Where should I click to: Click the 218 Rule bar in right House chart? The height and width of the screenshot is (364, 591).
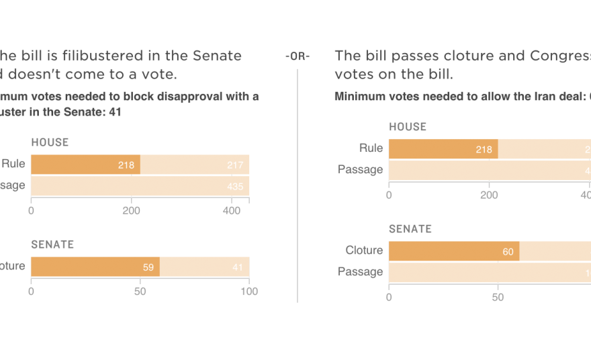coord(443,149)
